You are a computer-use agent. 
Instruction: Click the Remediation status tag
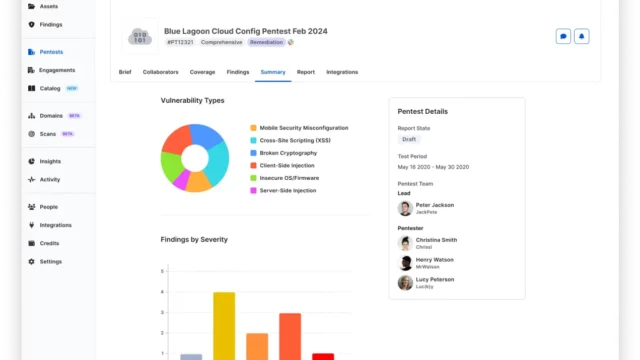(266, 42)
